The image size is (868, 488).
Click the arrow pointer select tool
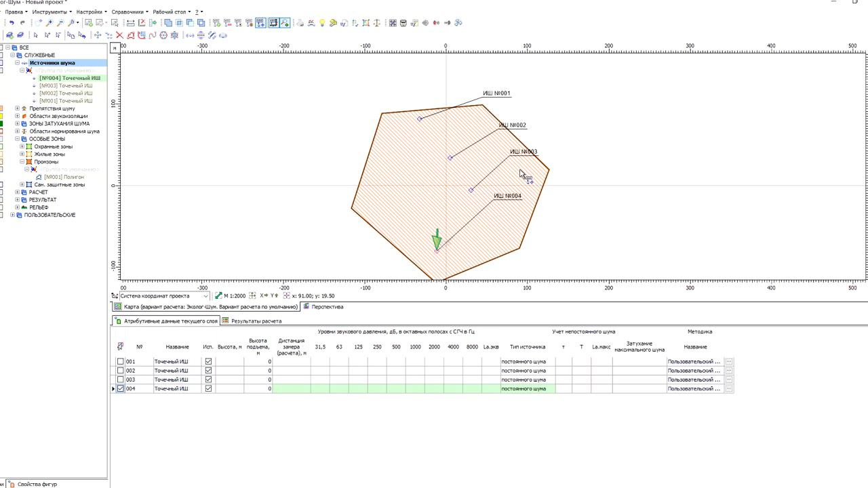point(35,35)
